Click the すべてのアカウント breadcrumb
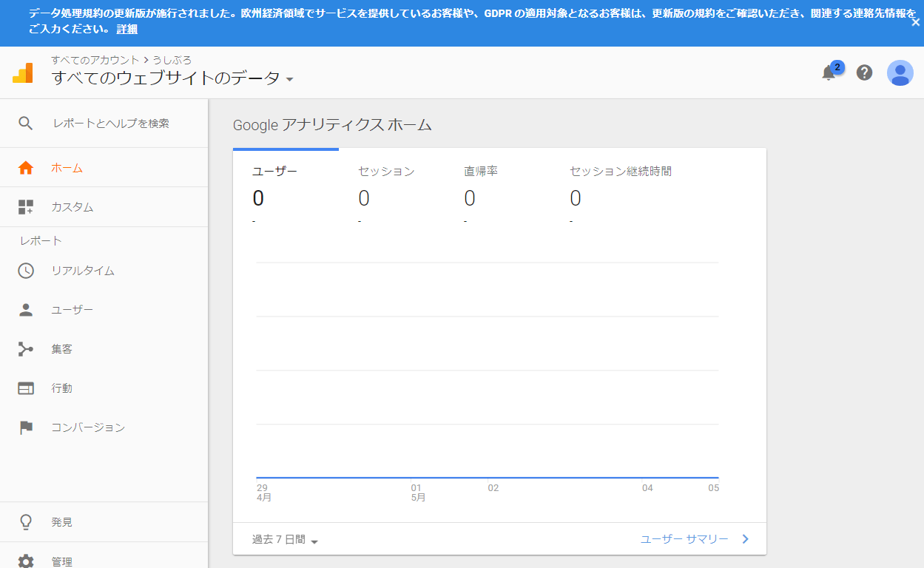The height and width of the screenshot is (568, 924). pyautogui.click(x=95, y=60)
